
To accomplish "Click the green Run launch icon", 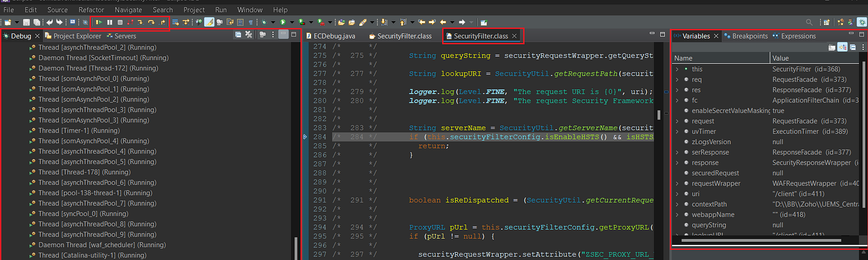I will click(x=283, y=22).
